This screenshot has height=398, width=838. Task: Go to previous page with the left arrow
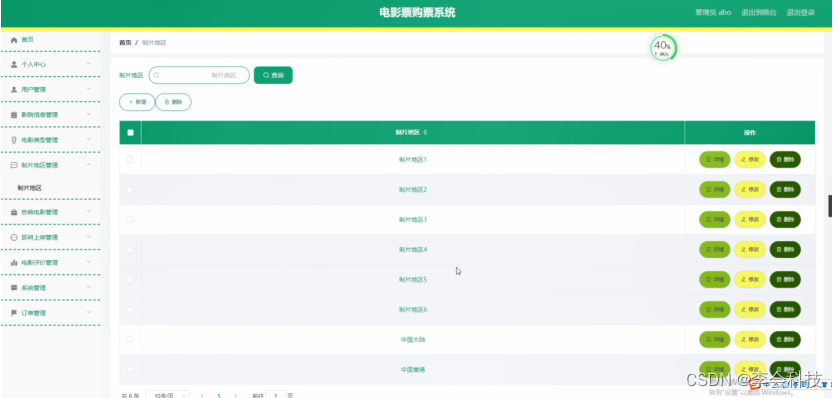click(x=202, y=396)
